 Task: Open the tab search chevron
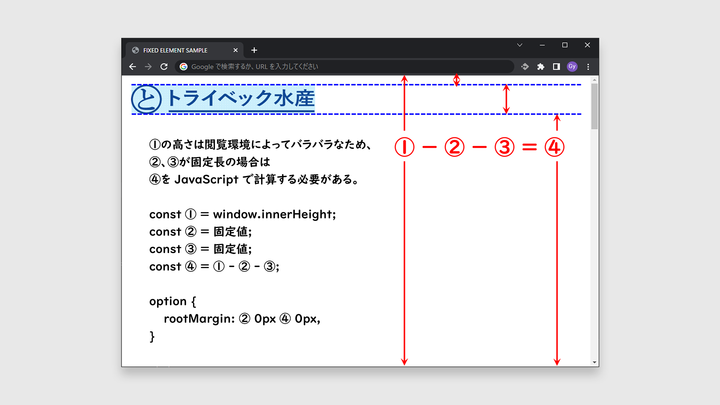pos(519,45)
